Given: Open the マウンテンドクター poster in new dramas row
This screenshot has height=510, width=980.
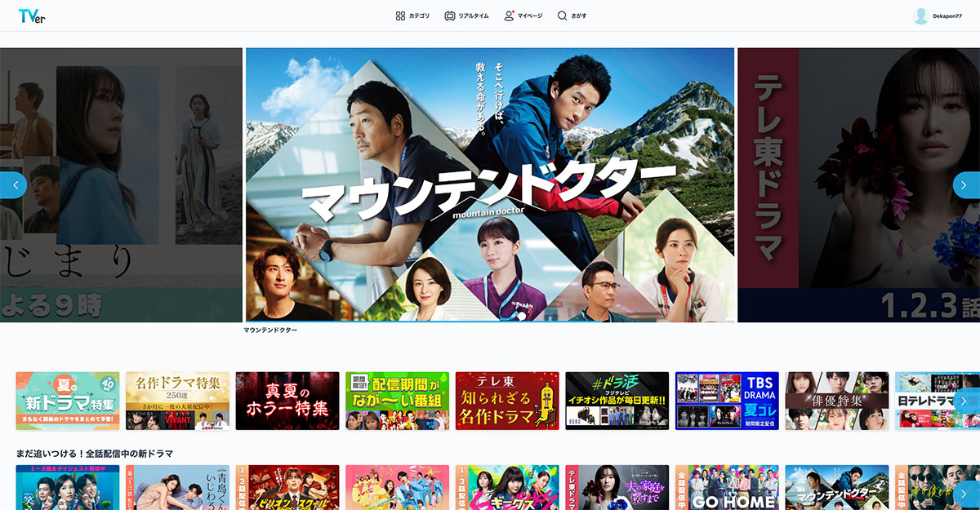Looking at the screenshot, I should (836, 488).
